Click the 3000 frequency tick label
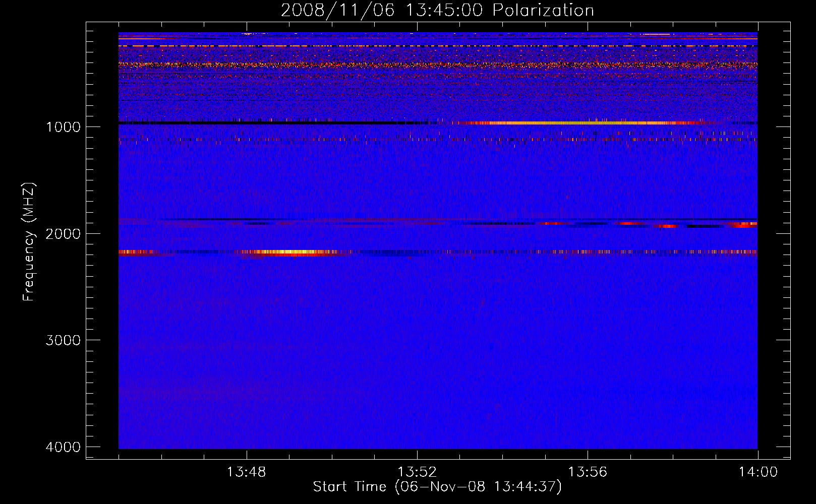816x504 pixels. click(63, 340)
